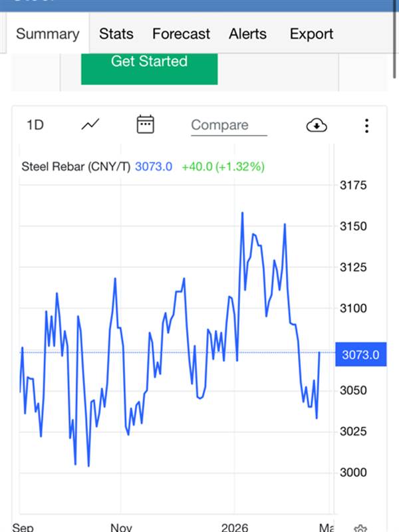
Task: Click the Nov marker on time axis
Action: (122, 527)
